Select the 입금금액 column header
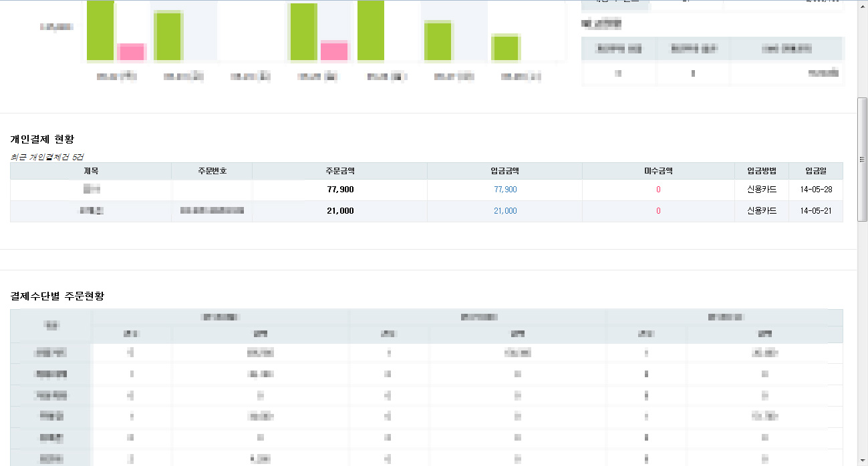 (504, 171)
